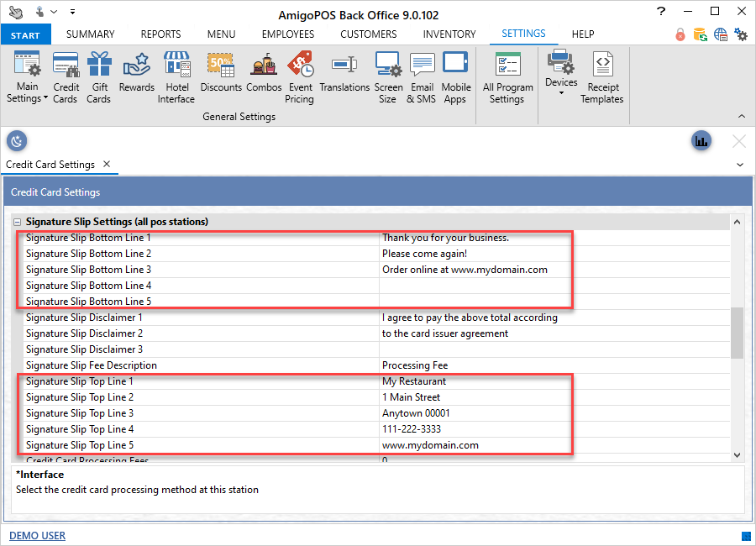Close the Credit Card Settings tab
756x546 pixels.
tap(107, 165)
